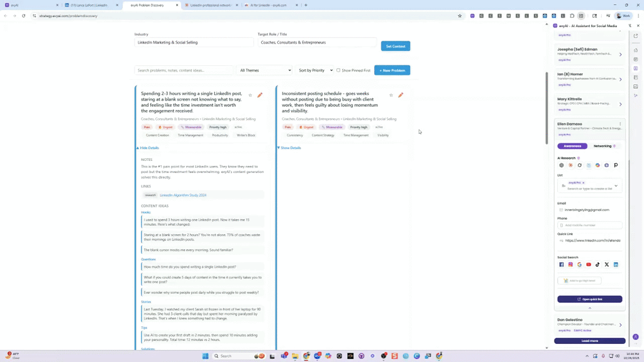
Task: Collapse Hide Details on first problem
Action: click(148, 148)
